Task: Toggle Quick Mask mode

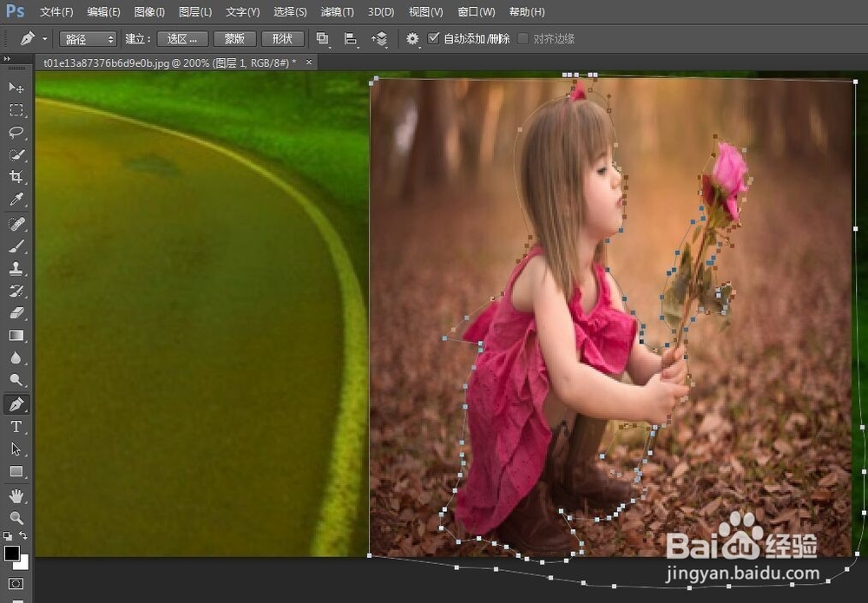Action: tap(16, 584)
